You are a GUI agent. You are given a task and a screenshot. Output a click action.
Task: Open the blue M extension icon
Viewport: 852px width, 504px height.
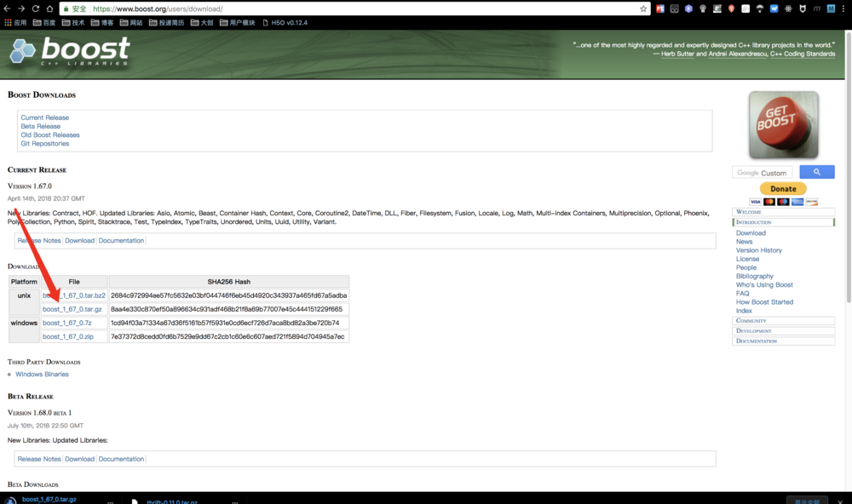point(831,9)
